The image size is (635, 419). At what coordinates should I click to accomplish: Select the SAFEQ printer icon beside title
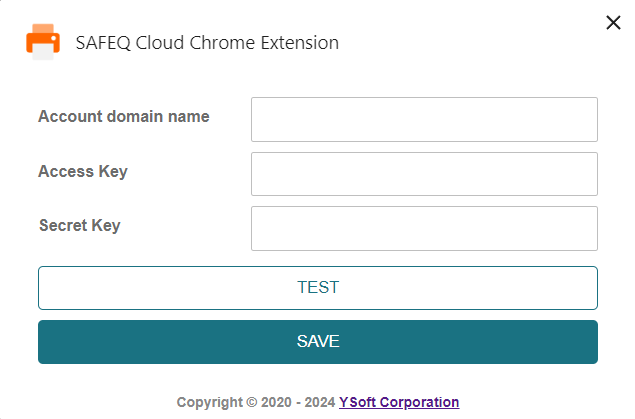pos(43,43)
